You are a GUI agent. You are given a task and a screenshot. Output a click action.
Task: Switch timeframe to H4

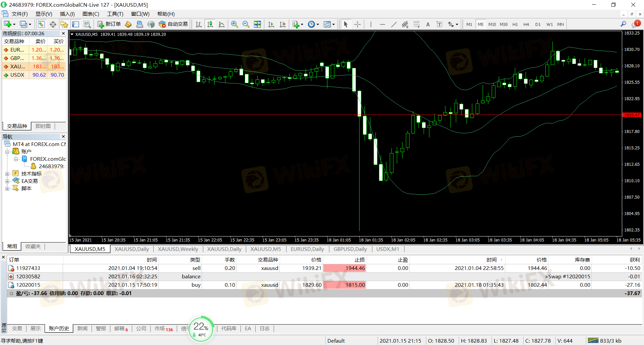tap(526, 24)
